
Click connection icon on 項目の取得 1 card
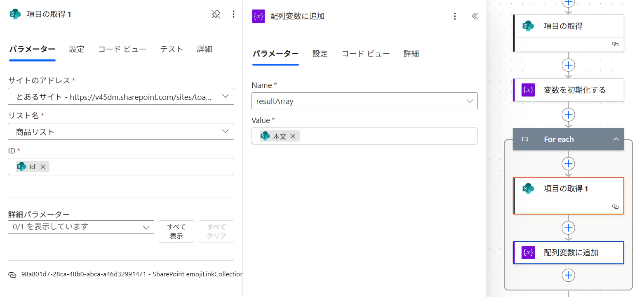(616, 206)
